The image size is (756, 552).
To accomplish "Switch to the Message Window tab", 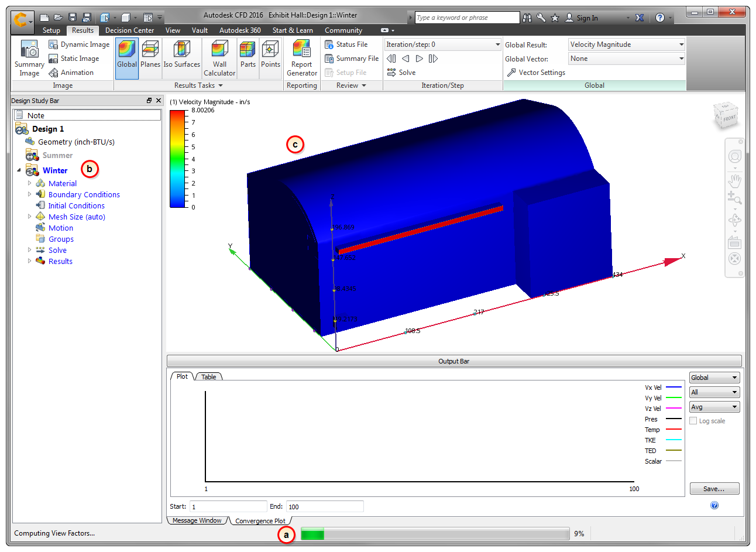I will tap(197, 520).
